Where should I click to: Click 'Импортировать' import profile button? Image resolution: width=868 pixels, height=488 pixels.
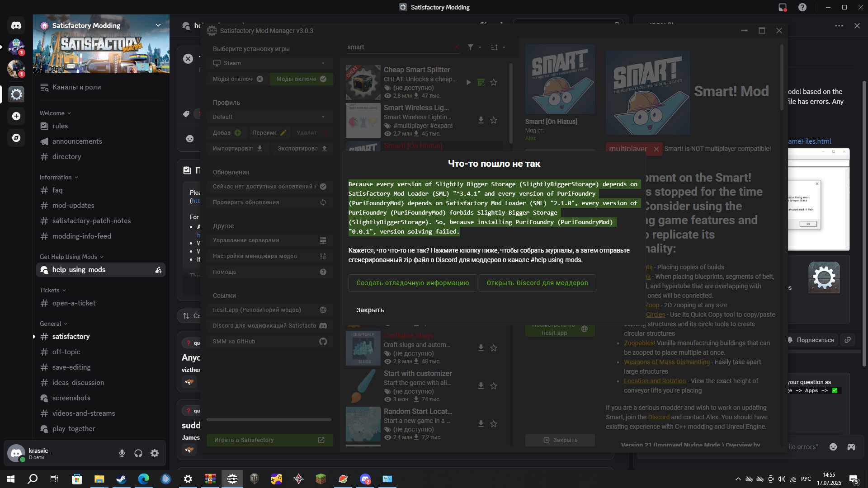[238, 149]
